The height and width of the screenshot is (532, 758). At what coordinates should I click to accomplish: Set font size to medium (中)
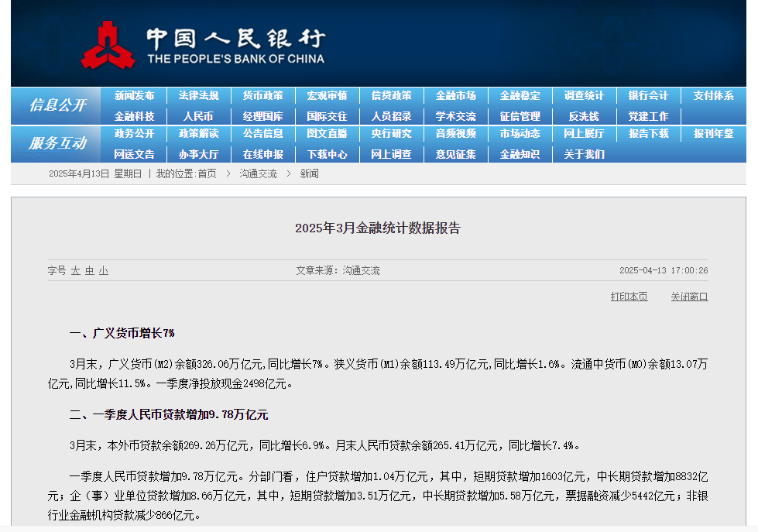click(x=90, y=271)
